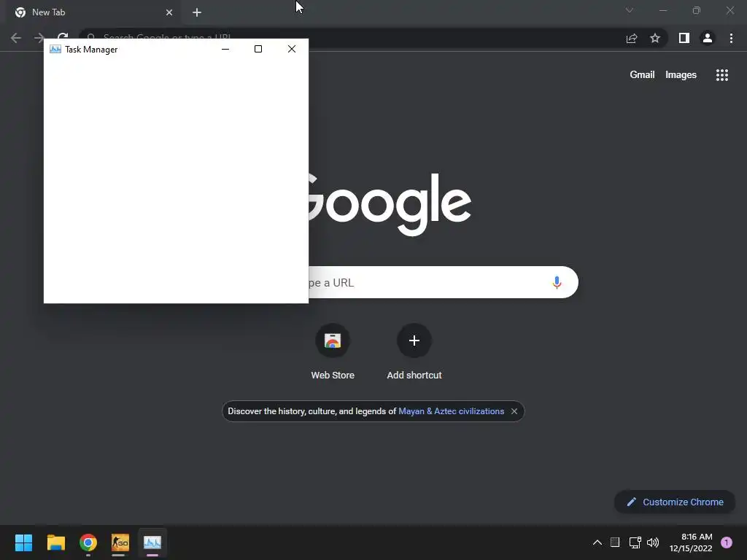
Task: Open Gmail link
Action: [x=642, y=75]
